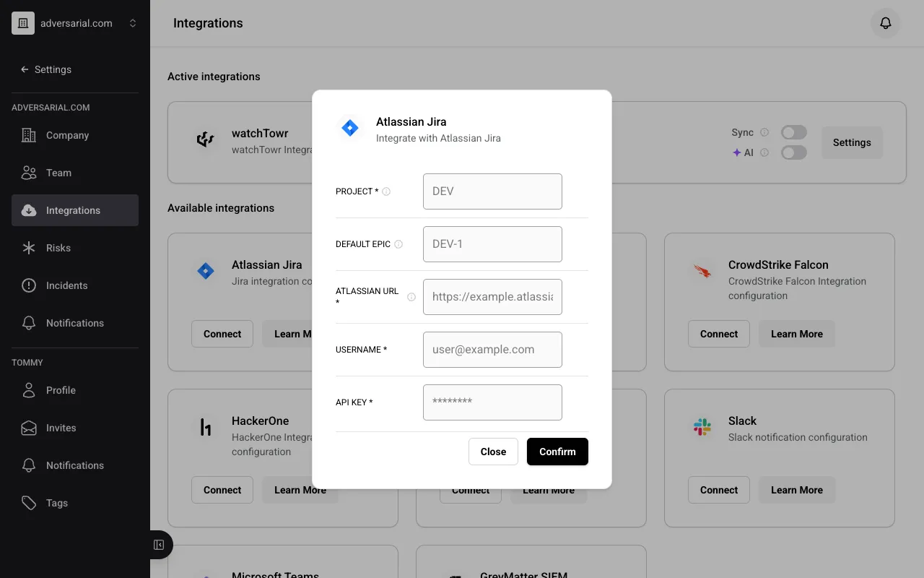This screenshot has height=578, width=924.
Task: Open the Company menu item
Action: click(x=75, y=135)
